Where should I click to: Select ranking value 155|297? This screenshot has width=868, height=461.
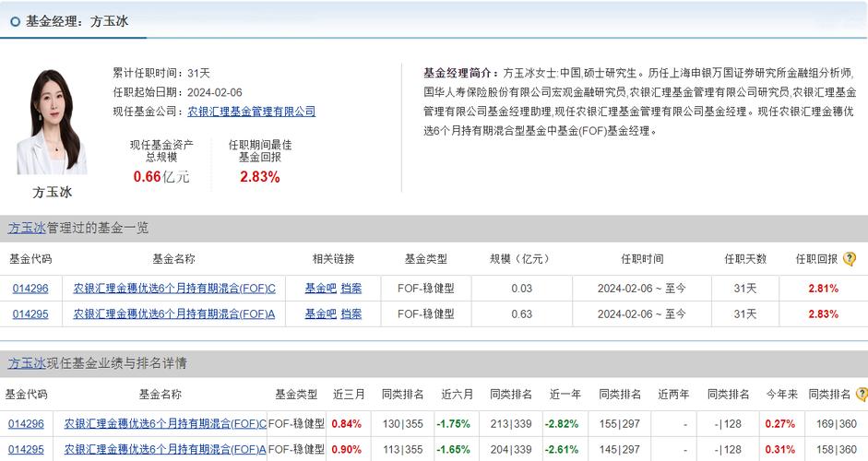pos(620,424)
